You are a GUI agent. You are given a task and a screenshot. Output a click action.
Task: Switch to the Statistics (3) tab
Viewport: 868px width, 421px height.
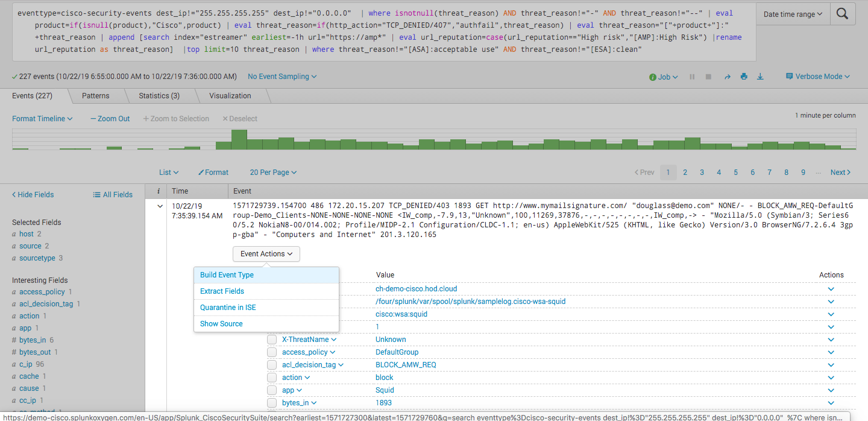pos(159,96)
